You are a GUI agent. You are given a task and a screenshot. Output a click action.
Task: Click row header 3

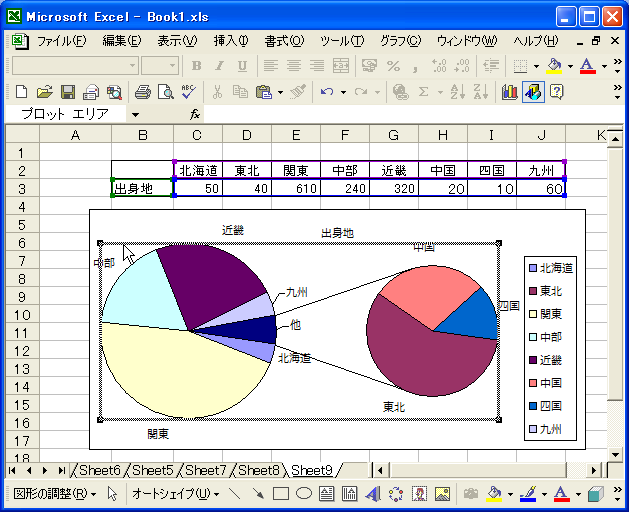point(22,189)
